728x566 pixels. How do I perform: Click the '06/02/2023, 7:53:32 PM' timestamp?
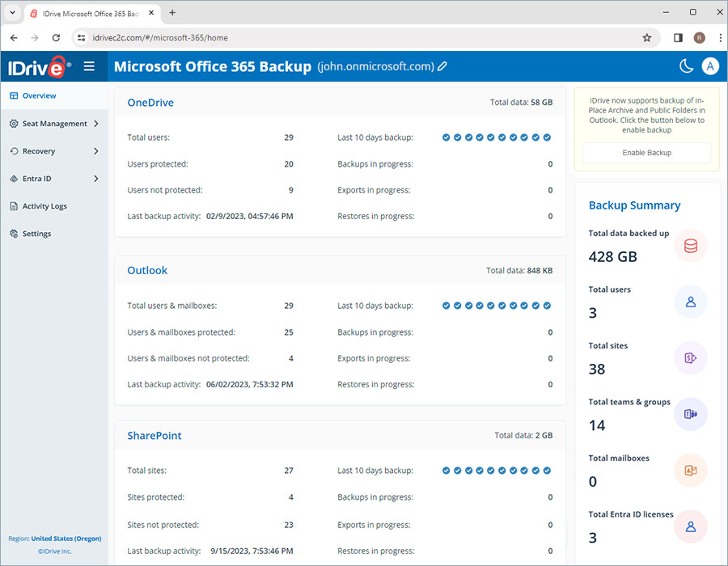pos(249,385)
